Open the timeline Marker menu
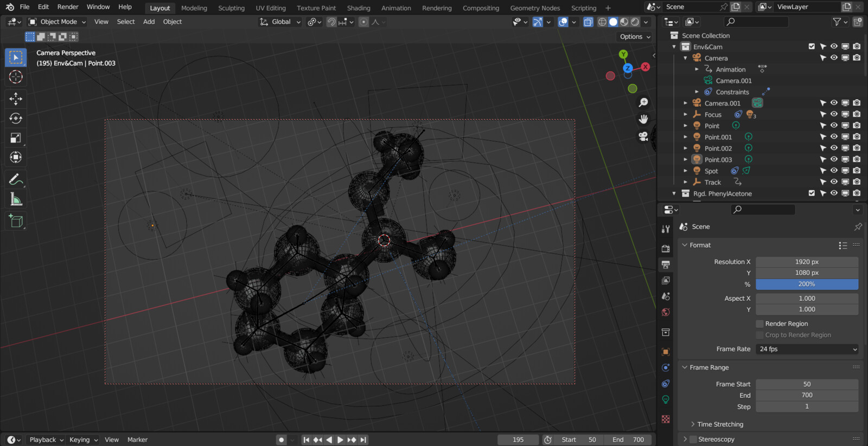Screen dimensions: 868x446 click(x=137, y=439)
